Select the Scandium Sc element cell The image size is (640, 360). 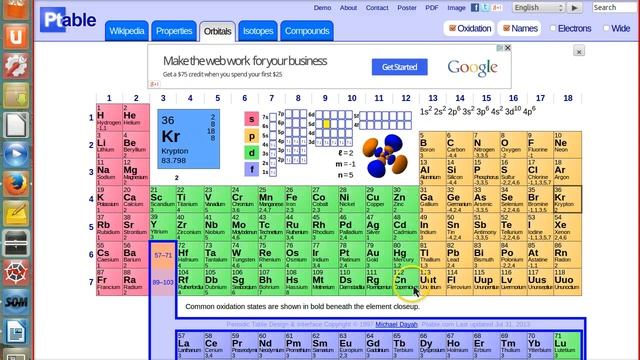tap(163, 199)
